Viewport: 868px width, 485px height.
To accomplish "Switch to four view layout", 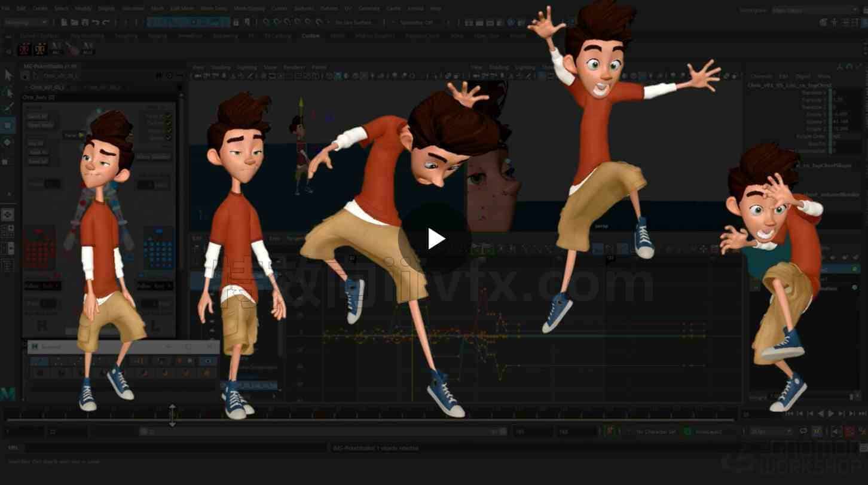I will pos(7,232).
